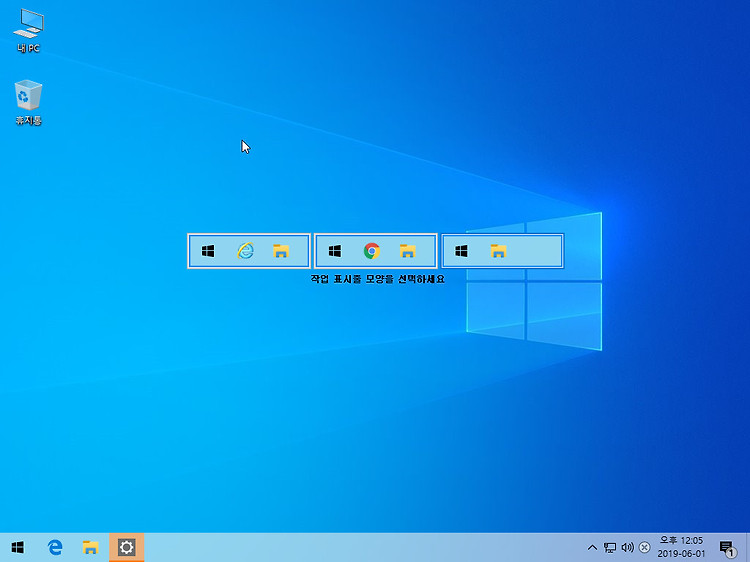750x562 pixels.
Task: Select the 휴지통 recycle bin icon
Action: (x=28, y=102)
